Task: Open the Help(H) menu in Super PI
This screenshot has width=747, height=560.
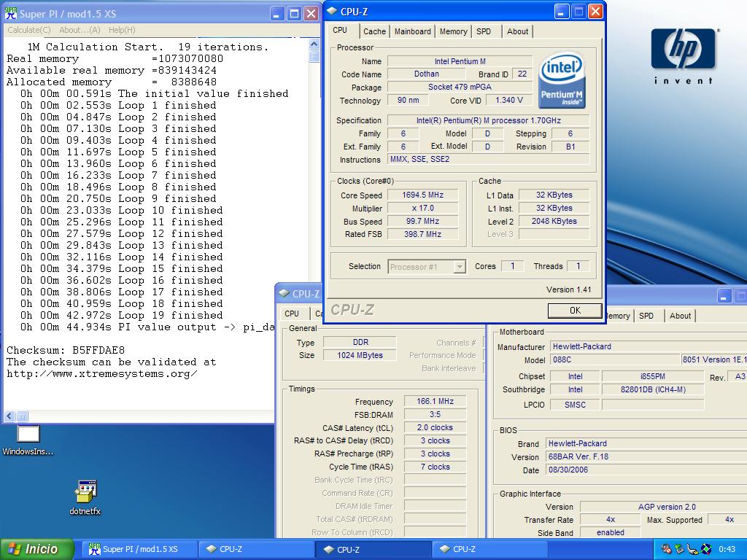Action: (122, 30)
